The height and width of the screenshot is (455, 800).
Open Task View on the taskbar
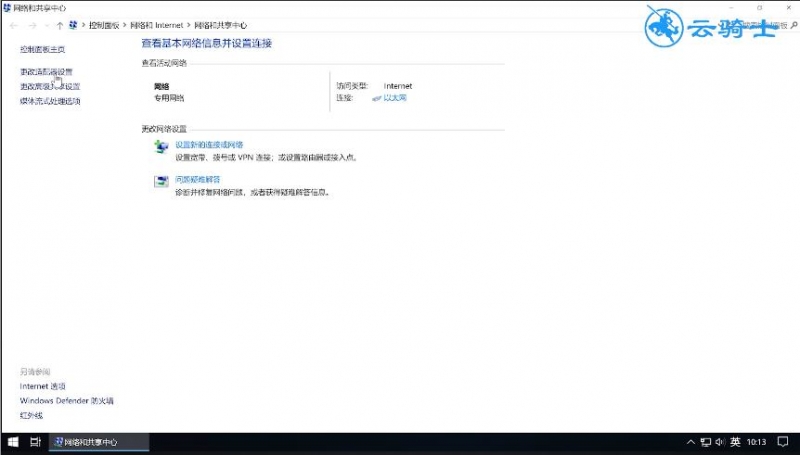(x=35, y=442)
